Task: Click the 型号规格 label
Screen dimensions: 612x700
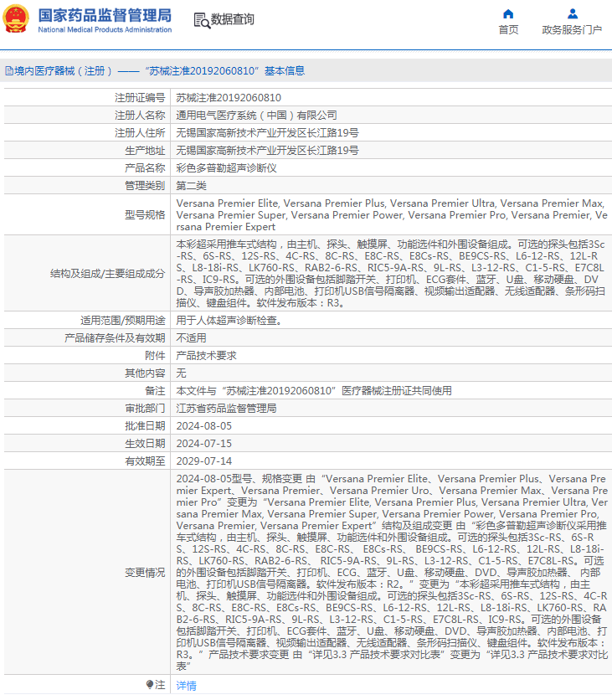Action: click(145, 214)
